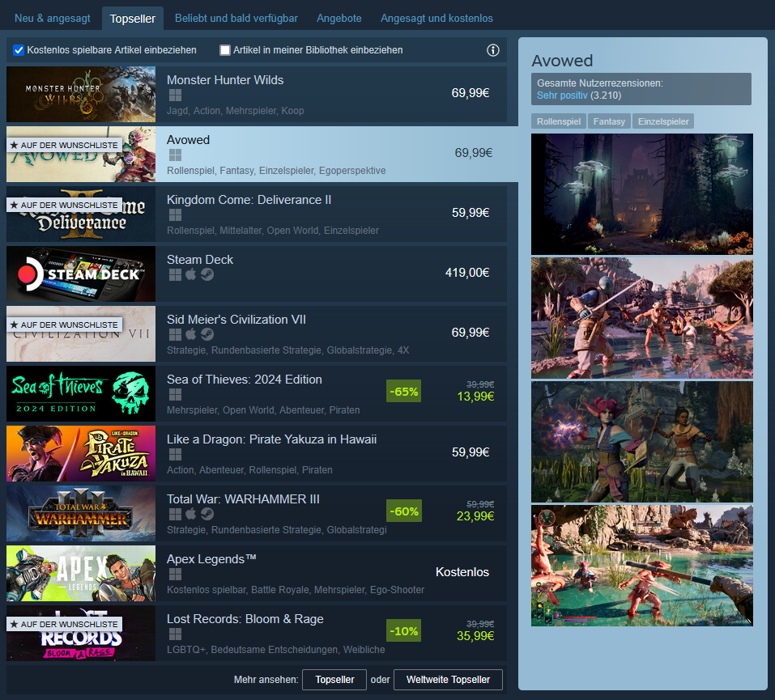The image size is (775, 700).
Task: Click Windows icon under Kingdom Come: Deliverance II
Action: coord(175,215)
